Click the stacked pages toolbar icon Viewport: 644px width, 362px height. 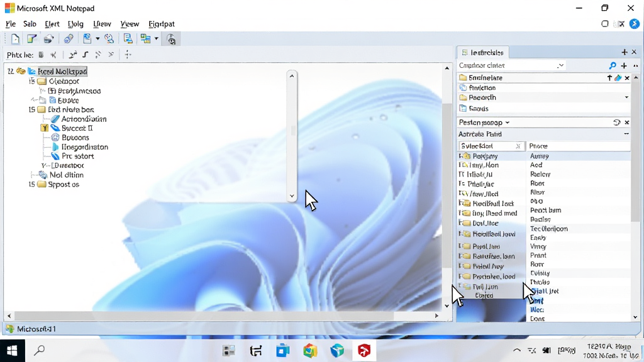click(128, 39)
